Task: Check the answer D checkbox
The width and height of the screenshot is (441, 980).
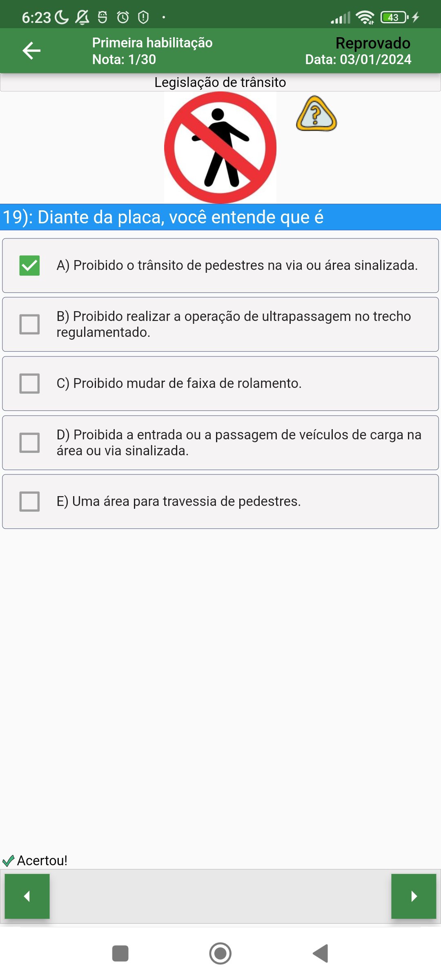Action: (x=30, y=443)
